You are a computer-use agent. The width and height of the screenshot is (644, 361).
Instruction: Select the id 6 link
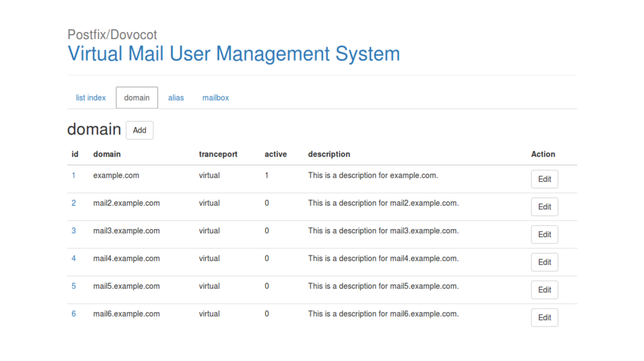tap(74, 314)
